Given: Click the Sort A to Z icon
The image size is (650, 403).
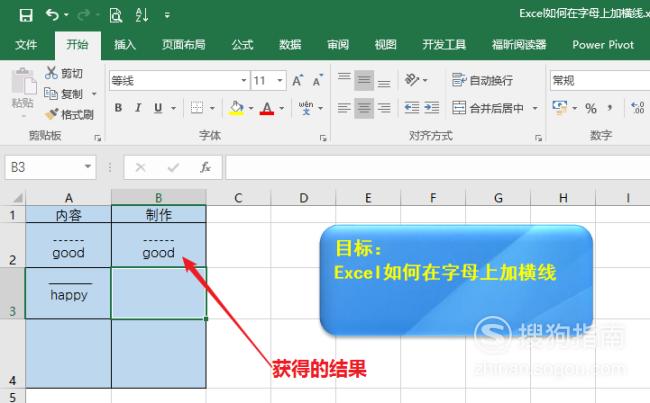Looking at the screenshot, I should [x=142, y=15].
